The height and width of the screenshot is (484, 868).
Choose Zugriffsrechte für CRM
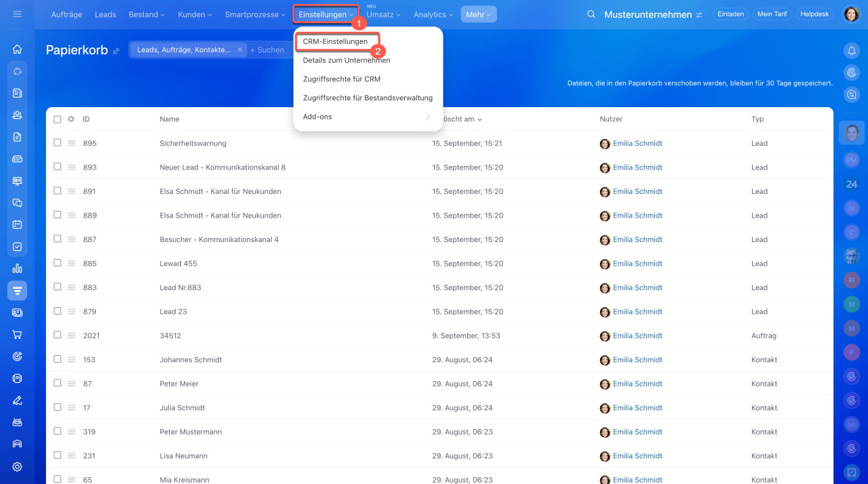click(x=342, y=79)
